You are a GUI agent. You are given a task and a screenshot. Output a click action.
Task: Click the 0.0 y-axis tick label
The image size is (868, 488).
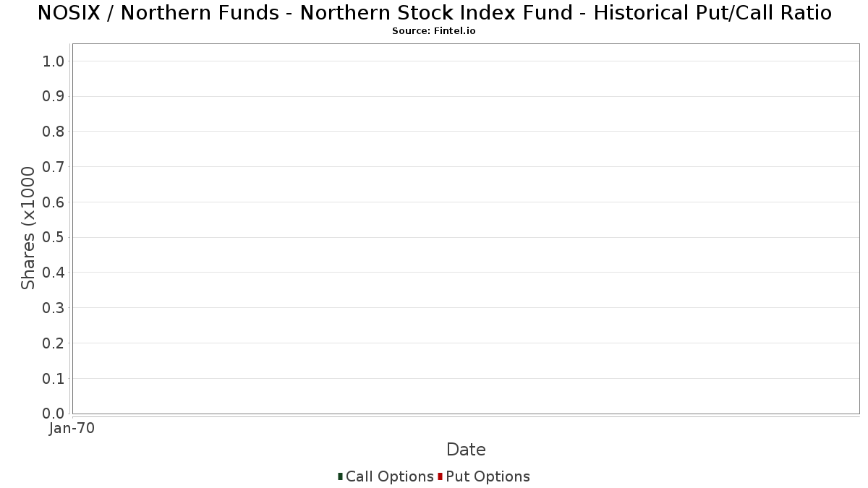[x=54, y=414]
